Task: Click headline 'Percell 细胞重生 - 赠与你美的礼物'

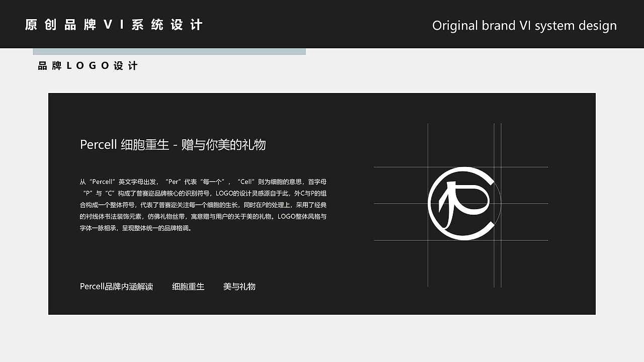Action: click(173, 145)
